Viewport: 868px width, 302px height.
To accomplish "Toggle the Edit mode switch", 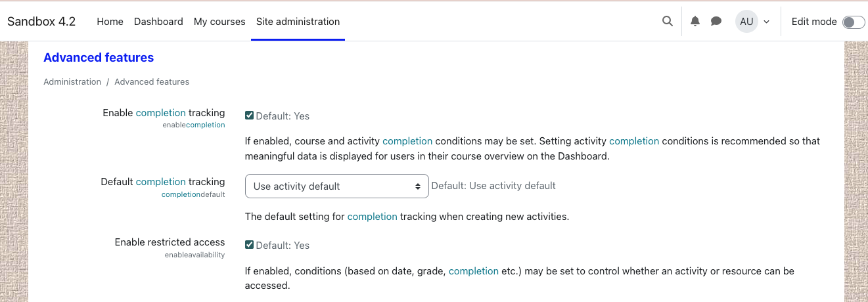I will click(854, 22).
